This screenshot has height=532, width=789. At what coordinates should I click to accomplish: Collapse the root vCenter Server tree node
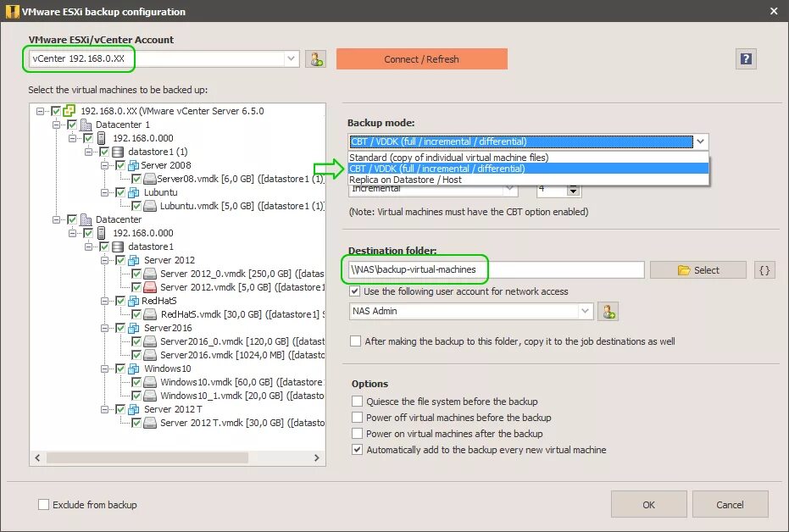(x=41, y=111)
